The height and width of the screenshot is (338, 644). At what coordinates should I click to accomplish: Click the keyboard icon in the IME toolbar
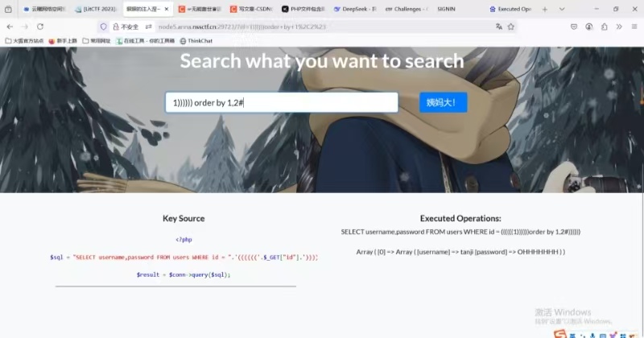603,336
